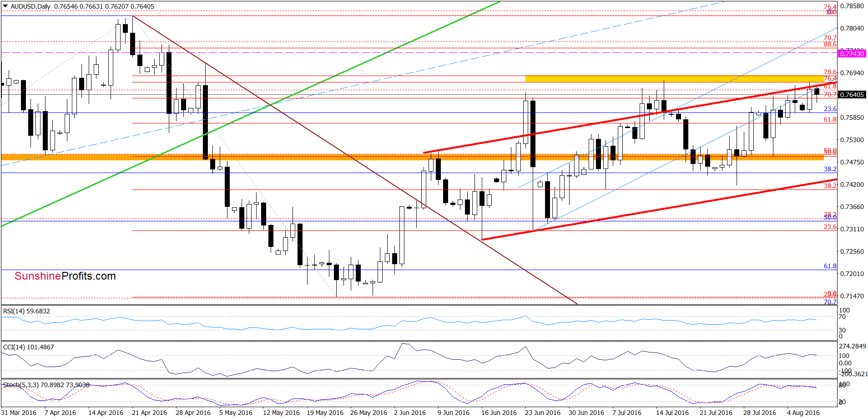Screen dimensions: 868x419
Task: Click the 21 Jul 2016 date label
Action: [716, 413]
